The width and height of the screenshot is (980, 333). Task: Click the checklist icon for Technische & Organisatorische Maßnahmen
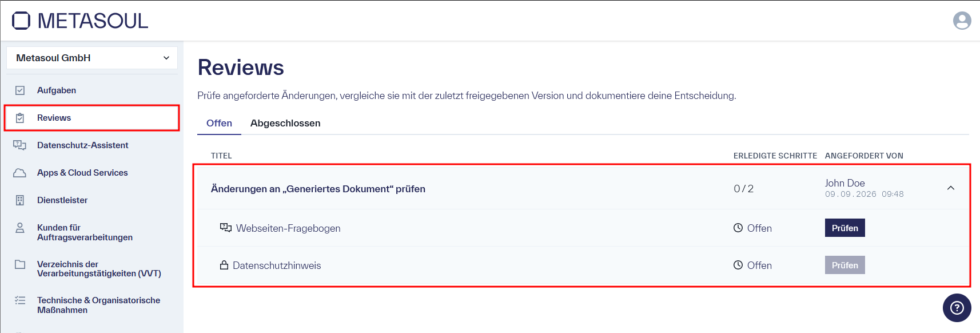click(20, 300)
